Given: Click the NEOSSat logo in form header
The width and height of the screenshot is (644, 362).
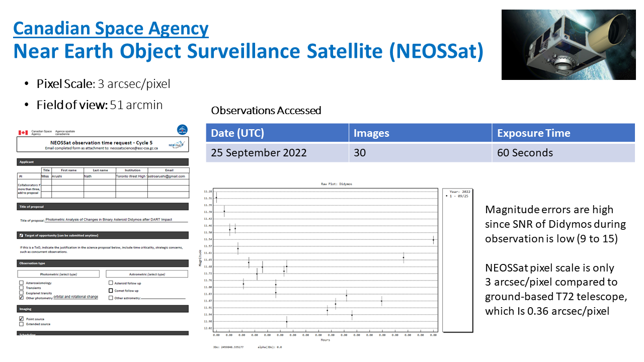Looking at the screenshot, I should pyautogui.click(x=177, y=145).
